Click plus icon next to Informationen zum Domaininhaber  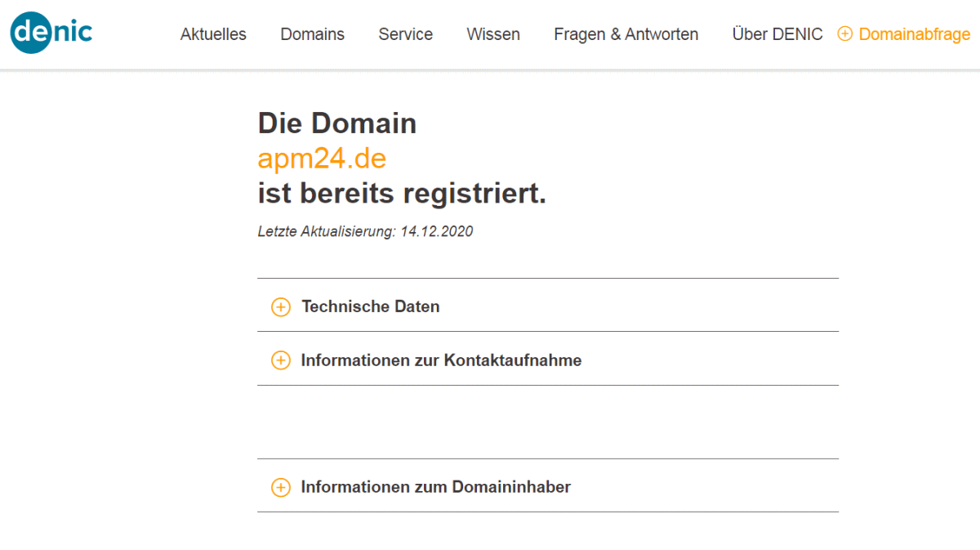click(x=280, y=488)
